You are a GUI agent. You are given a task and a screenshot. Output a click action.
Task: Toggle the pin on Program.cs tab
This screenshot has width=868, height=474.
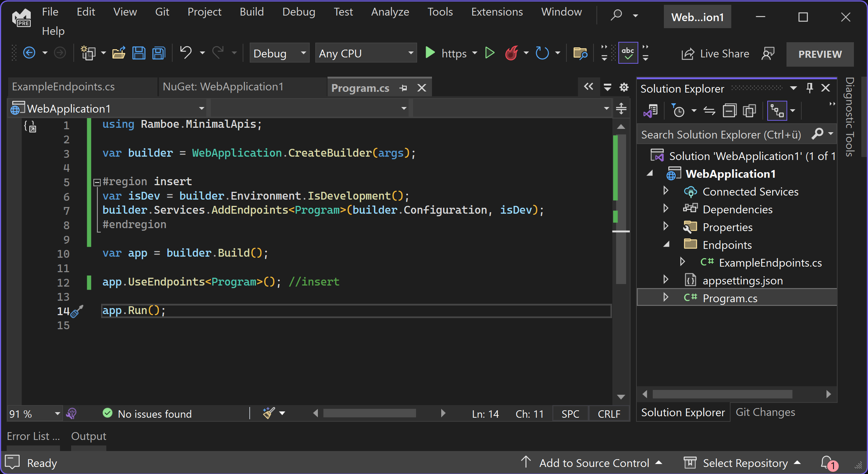403,88
